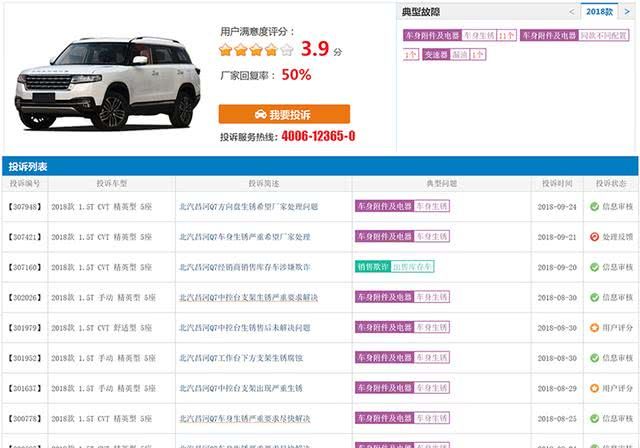Click green check status icon for complaint 307160
This screenshot has height=448, width=640.
tap(594, 267)
